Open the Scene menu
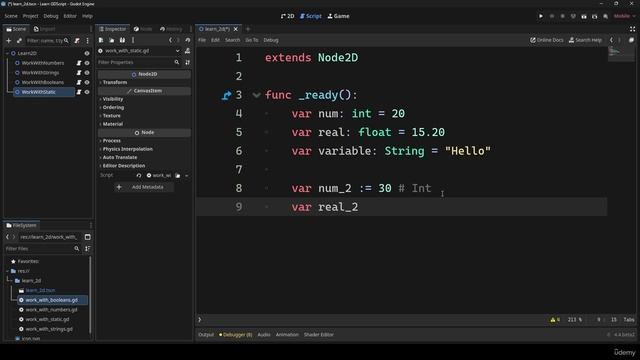 [11, 16]
